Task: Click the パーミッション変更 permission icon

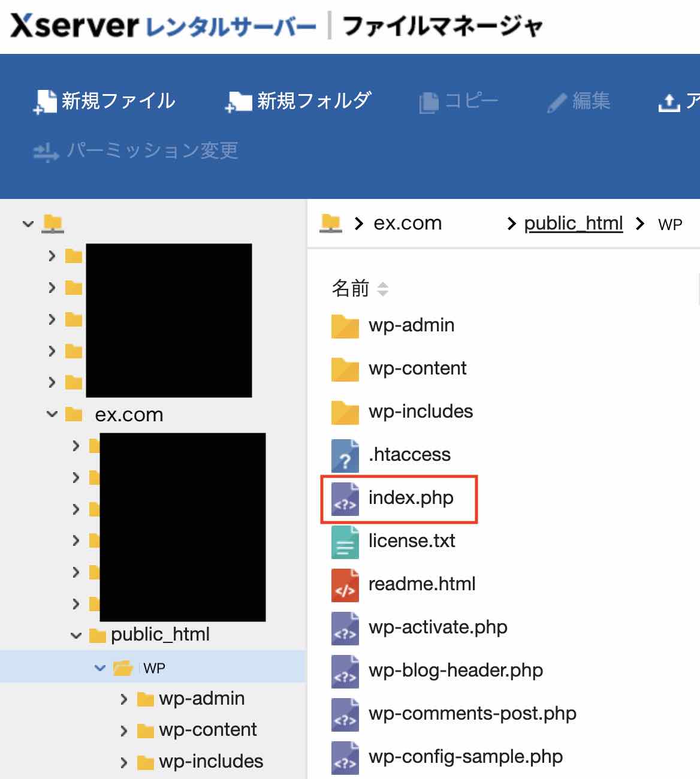Action: point(46,152)
